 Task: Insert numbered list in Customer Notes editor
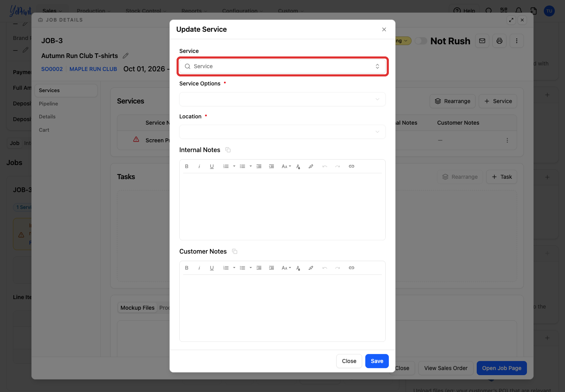(x=226, y=268)
